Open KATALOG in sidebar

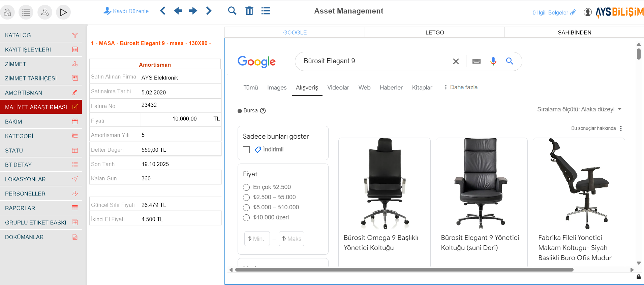(41, 35)
